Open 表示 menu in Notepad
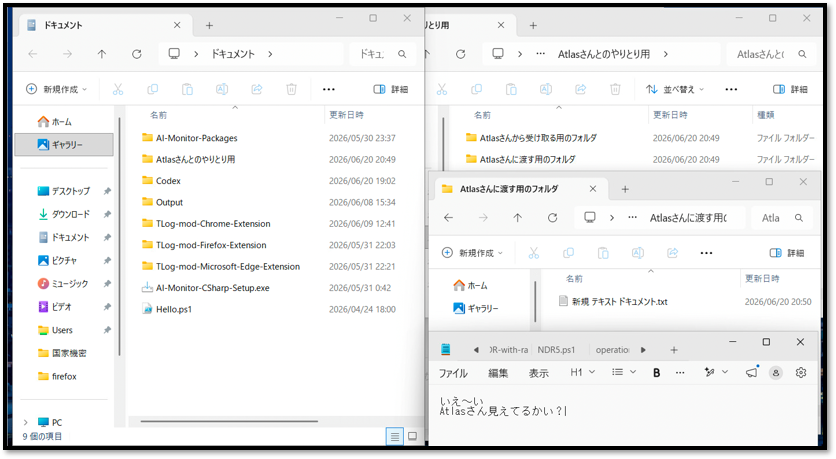Screen dimensions: 836x459 pyautogui.click(x=538, y=373)
